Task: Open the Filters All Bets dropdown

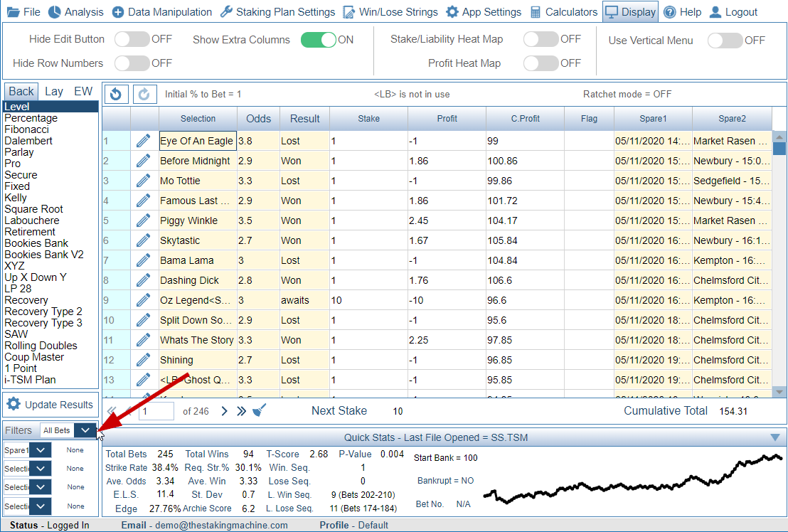Action: [85, 430]
